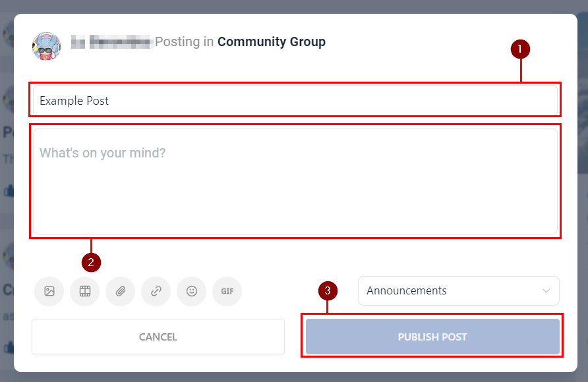Click the image upload icon

tap(49, 291)
